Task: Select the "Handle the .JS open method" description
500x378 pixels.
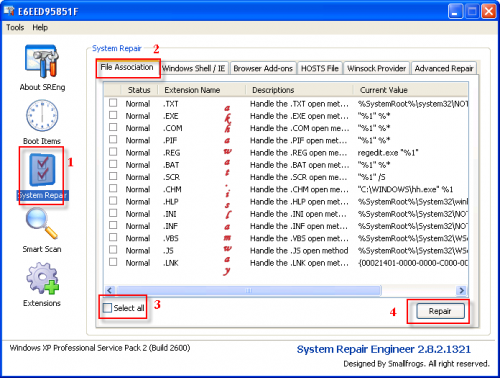Action: point(299,251)
